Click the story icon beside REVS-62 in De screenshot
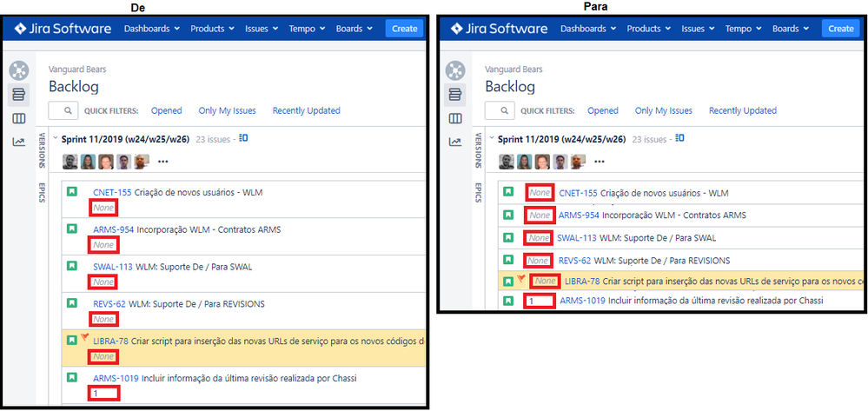Viewport: 868px width, 411px height. 71,302
